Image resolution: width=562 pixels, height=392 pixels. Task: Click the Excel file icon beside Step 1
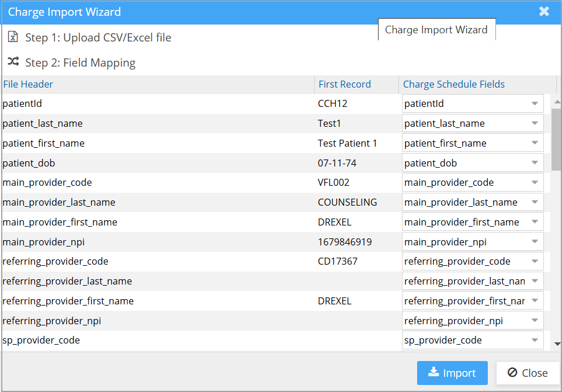[x=13, y=37]
